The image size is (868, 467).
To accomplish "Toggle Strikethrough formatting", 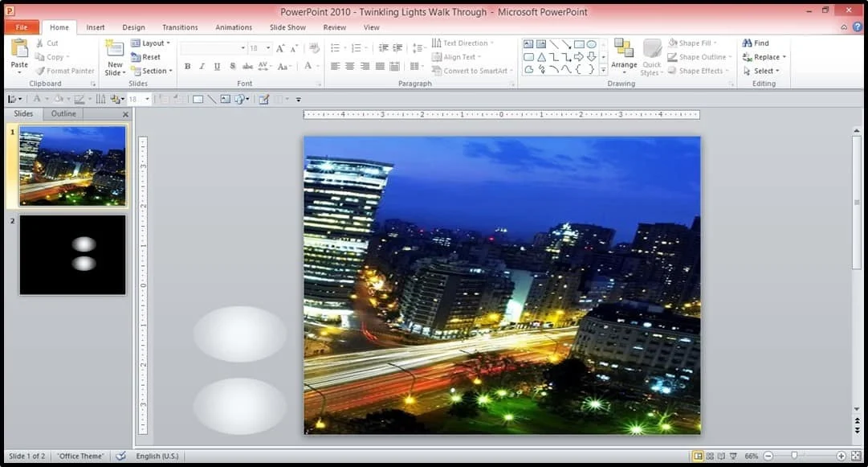I will pos(247,67).
